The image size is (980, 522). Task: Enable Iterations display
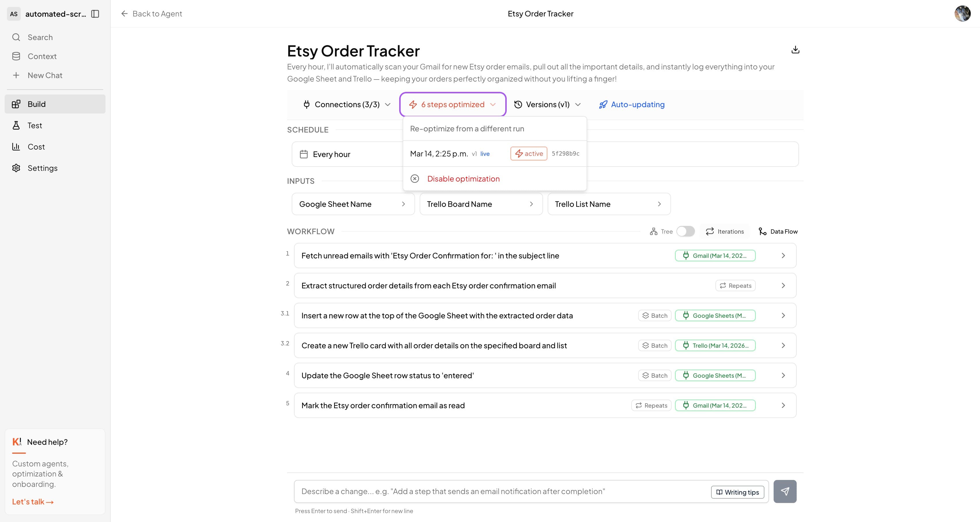724,231
